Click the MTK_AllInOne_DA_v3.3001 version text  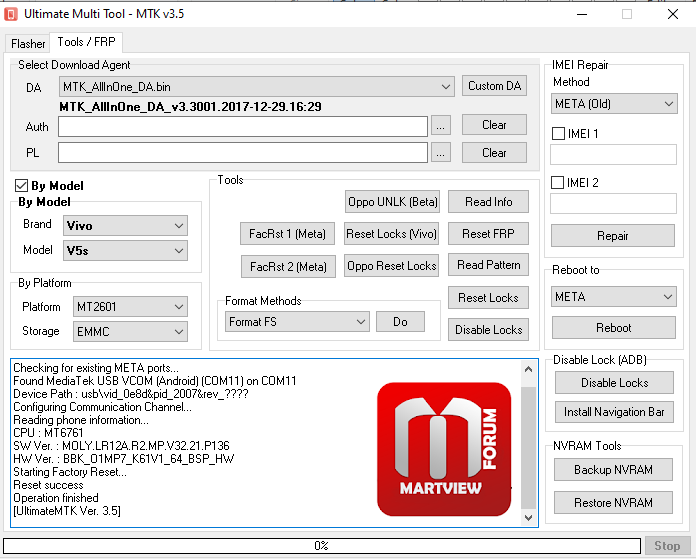click(x=190, y=107)
